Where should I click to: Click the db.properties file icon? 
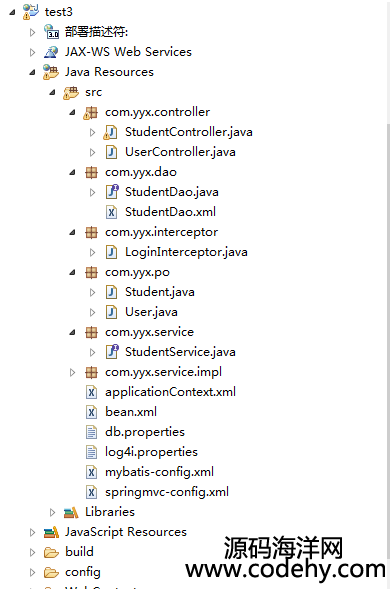pos(91,432)
